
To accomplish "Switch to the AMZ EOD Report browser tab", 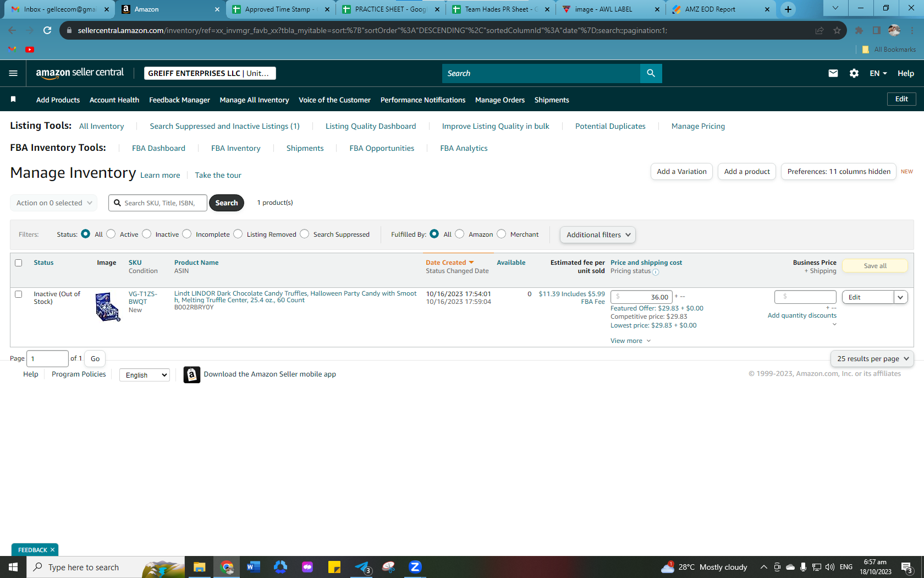I will tap(721, 9).
